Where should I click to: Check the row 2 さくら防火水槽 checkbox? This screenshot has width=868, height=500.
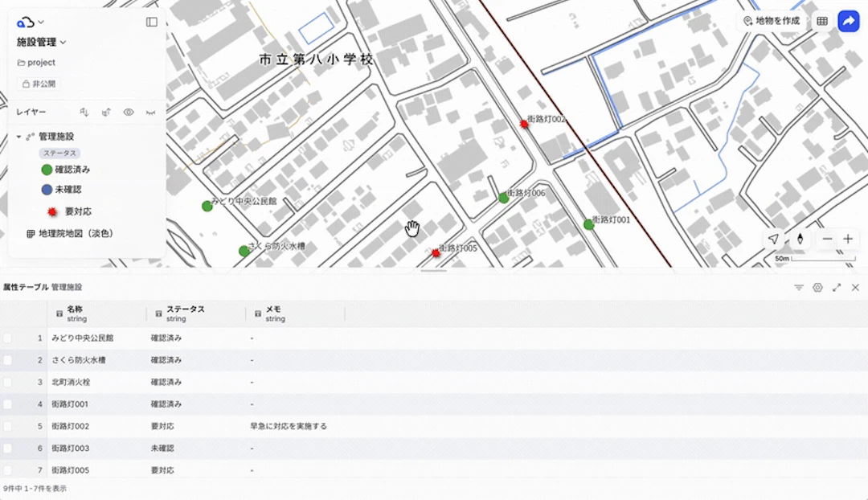(x=7, y=360)
